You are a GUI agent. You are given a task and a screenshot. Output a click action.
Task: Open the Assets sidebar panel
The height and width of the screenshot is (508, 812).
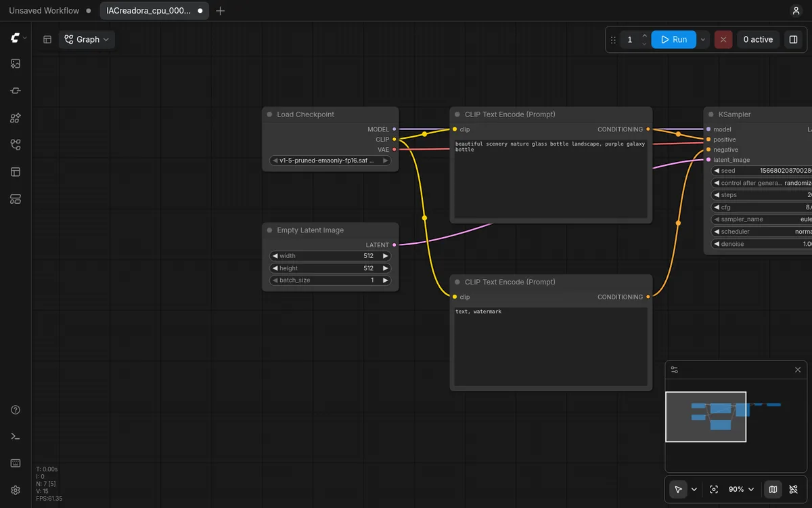click(x=16, y=64)
